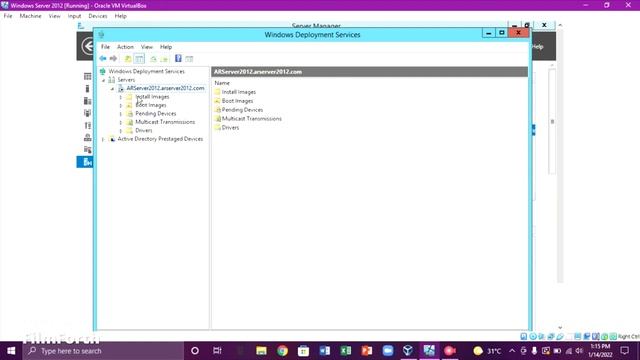Screen dimensions: 640x360
Task: Click the screen recorder icon on taskbar
Action: coord(450,351)
